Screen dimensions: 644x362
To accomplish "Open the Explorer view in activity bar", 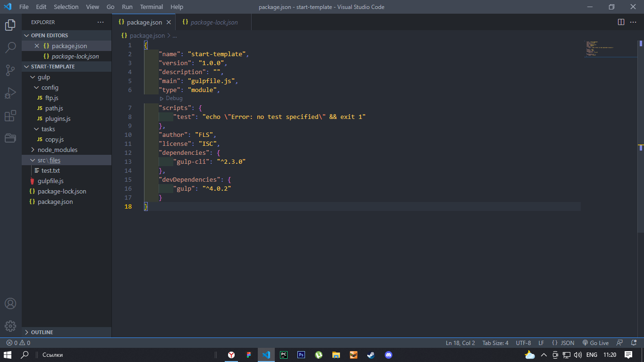I will tap(10, 25).
